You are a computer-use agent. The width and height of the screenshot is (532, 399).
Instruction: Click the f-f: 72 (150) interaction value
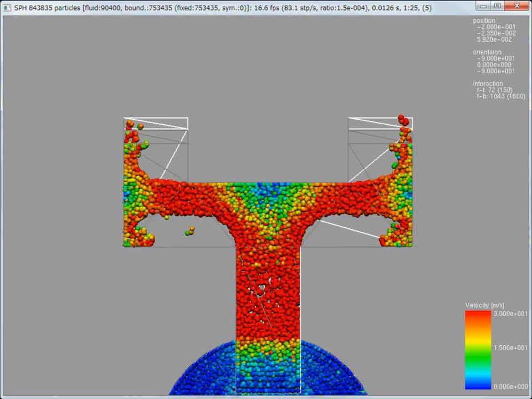coord(494,90)
